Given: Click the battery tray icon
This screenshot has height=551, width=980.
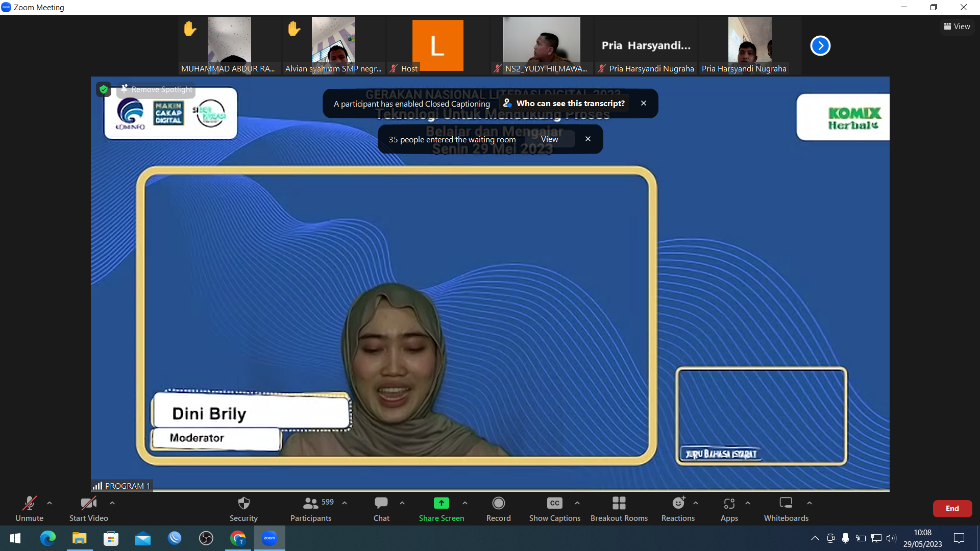Looking at the screenshot, I should coord(861,538).
